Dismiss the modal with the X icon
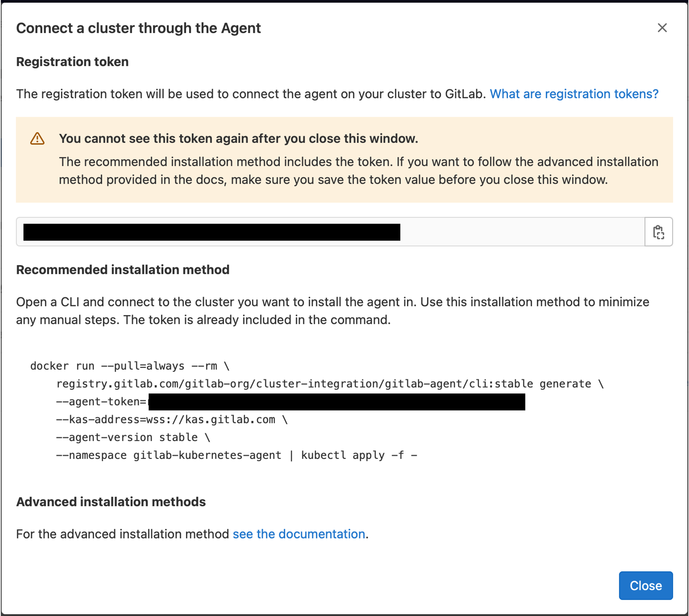 (x=662, y=28)
